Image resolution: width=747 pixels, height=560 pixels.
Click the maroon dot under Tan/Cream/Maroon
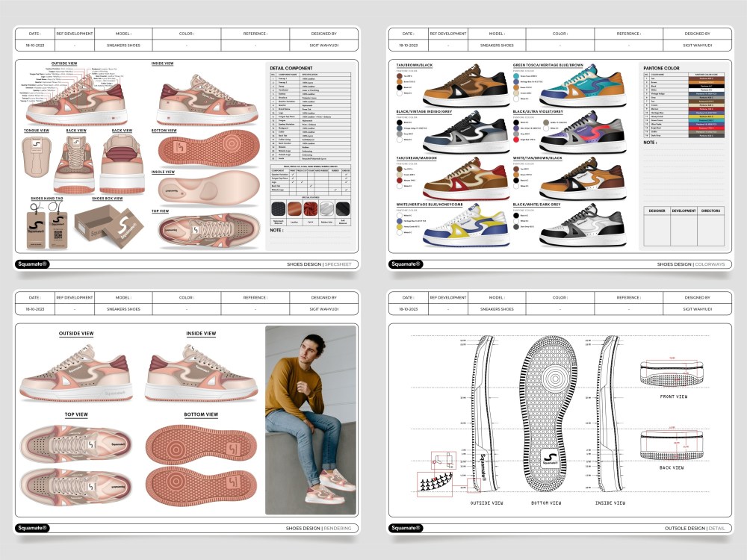point(400,181)
